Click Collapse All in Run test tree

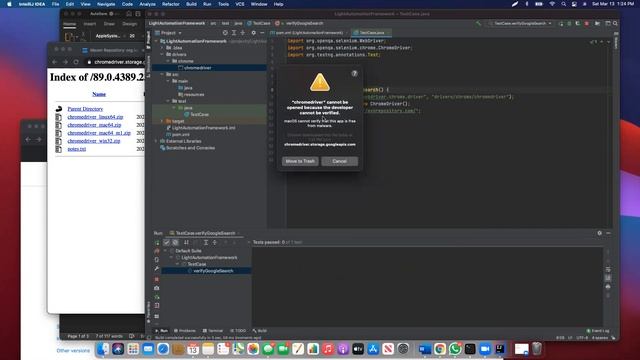pyautogui.click(x=215, y=242)
